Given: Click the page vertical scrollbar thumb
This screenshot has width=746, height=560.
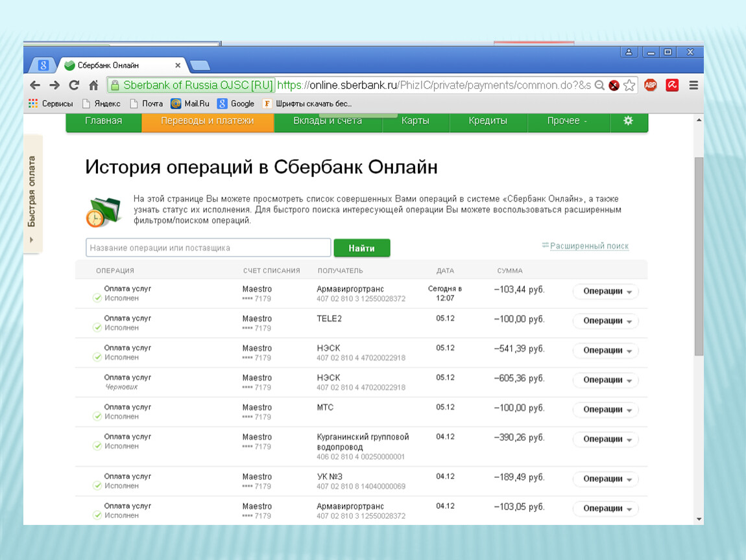Looking at the screenshot, I should 699,256.
